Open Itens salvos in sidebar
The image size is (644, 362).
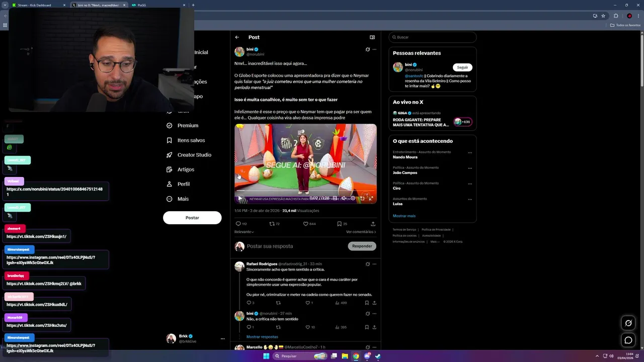pyautogui.click(x=186, y=140)
